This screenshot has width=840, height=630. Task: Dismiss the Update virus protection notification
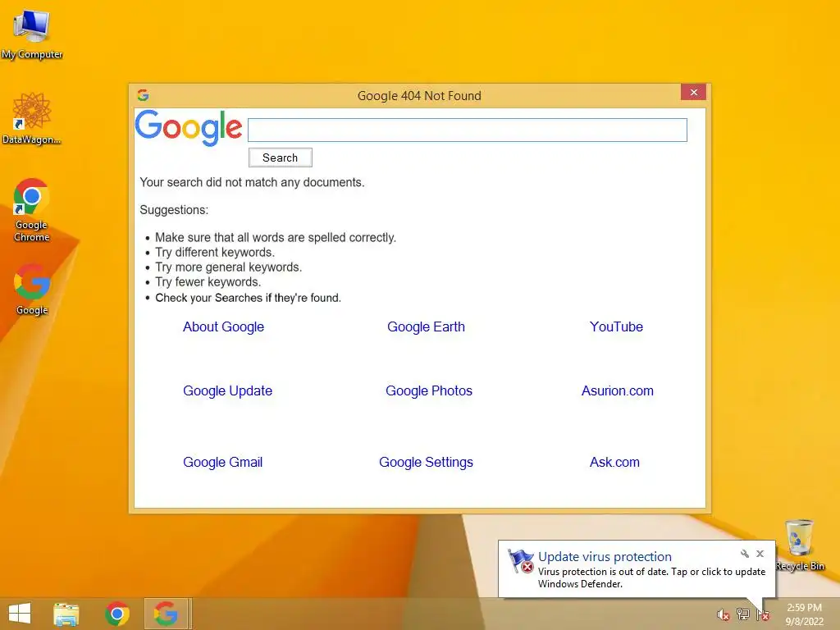(x=760, y=554)
